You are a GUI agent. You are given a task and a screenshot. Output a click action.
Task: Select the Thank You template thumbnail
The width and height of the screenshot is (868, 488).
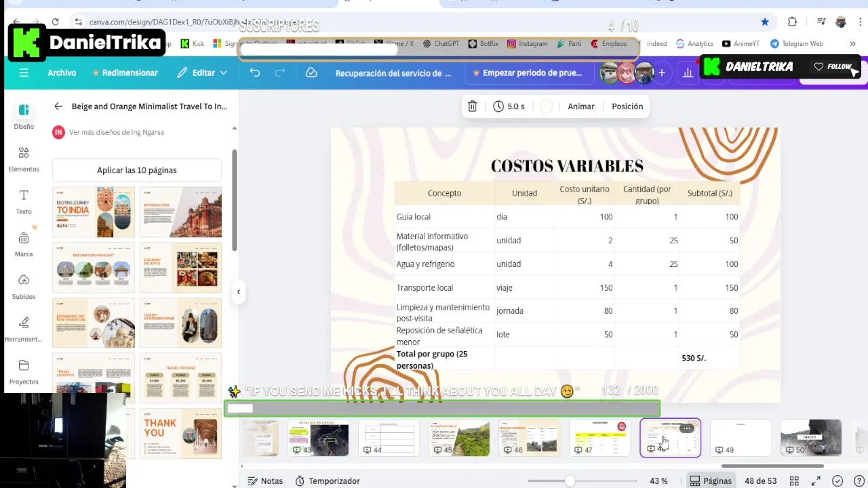[x=180, y=434]
